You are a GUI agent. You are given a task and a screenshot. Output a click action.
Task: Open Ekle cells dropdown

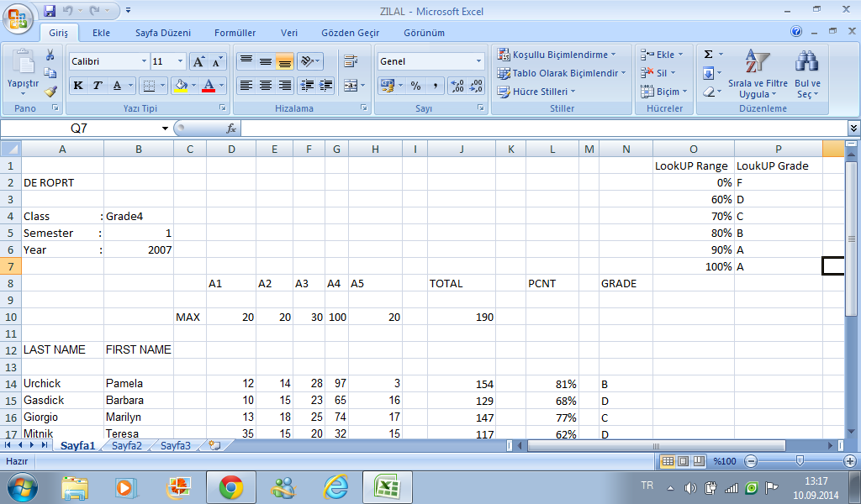[663, 55]
